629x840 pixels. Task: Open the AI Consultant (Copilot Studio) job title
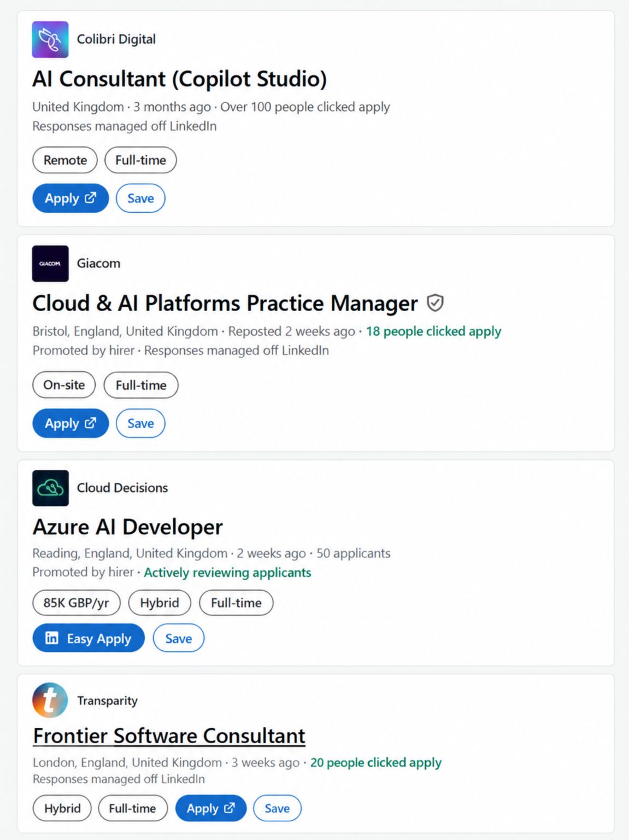180,79
